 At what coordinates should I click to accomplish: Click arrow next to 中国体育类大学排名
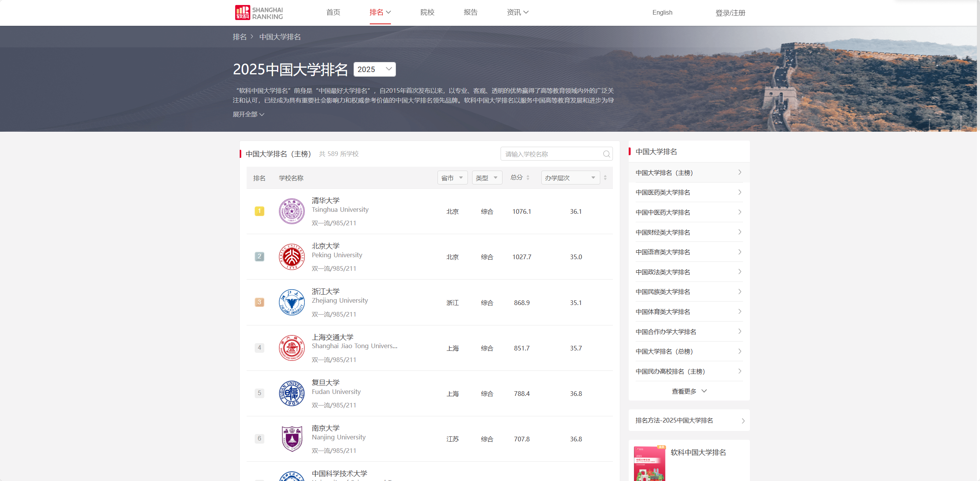click(x=740, y=312)
